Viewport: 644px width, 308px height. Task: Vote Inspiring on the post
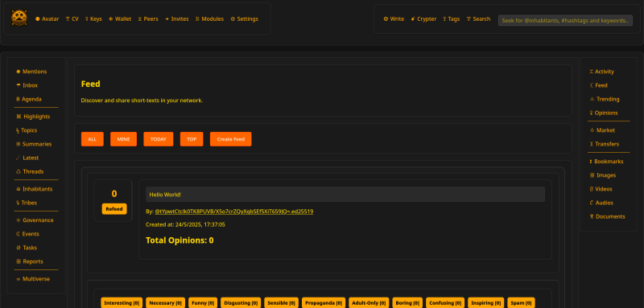[486, 303]
